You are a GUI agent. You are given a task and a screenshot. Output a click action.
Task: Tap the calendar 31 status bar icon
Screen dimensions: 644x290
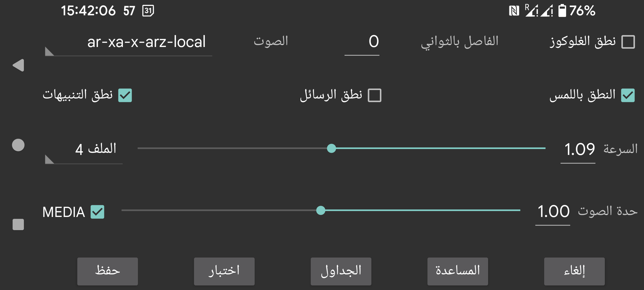(148, 11)
